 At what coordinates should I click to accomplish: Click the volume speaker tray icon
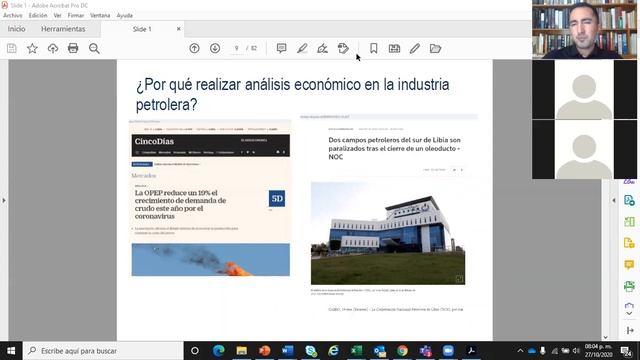coord(576,351)
